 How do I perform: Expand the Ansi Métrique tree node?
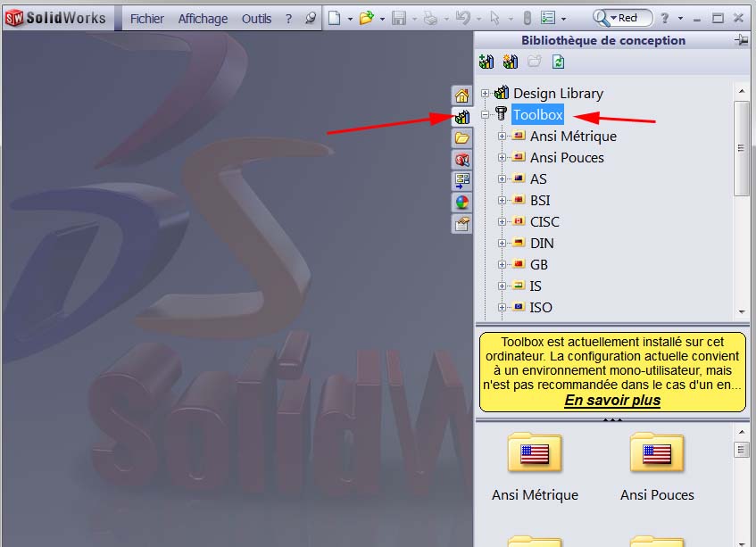pyautogui.click(x=502, y=136)
